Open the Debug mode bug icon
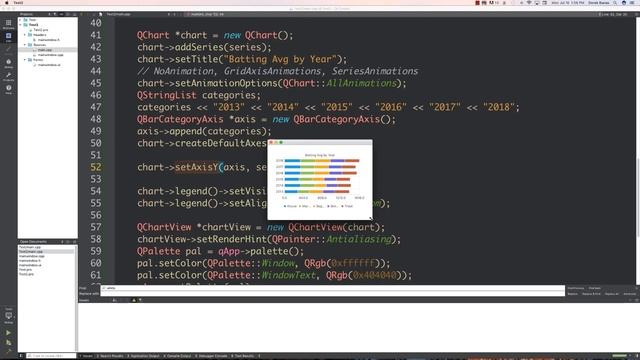The height and width of the screenshot is (360, 640). pos(8,63)
